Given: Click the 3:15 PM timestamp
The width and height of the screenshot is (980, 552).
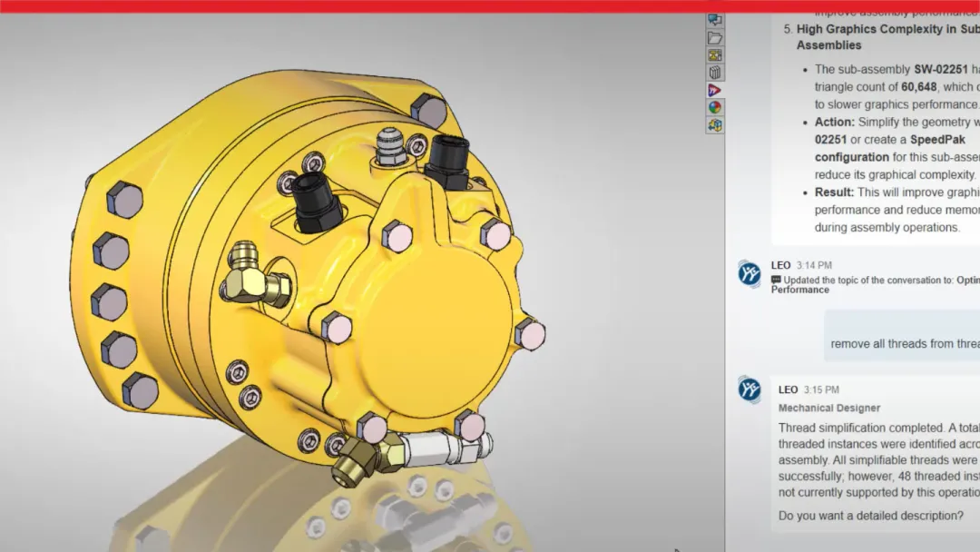Looking at the screenshot, I should coord(821,390).
